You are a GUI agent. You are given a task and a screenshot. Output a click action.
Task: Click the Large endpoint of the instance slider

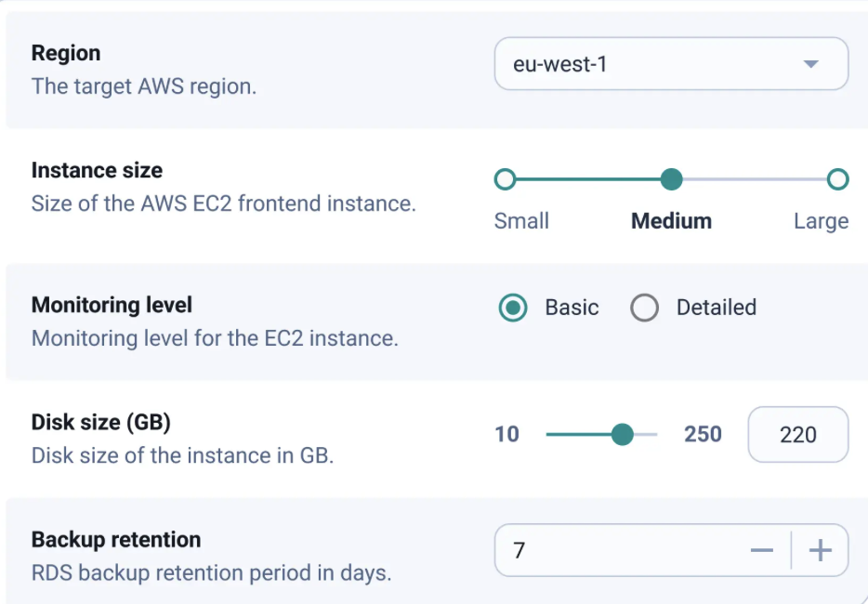tap(838, 178)
